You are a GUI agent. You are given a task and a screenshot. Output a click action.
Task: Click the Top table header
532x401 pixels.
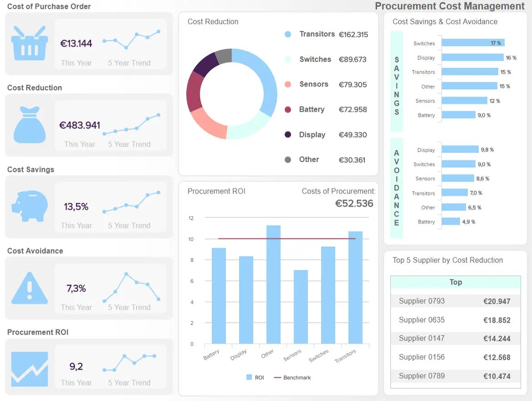coord(455,282)
